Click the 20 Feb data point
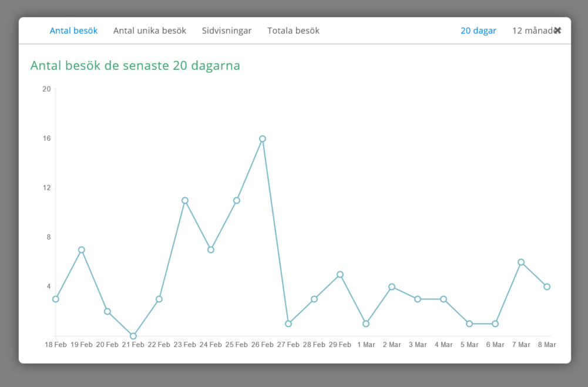Image resolution: width=588 pixels, height=387 pixels. coord(107,311)
